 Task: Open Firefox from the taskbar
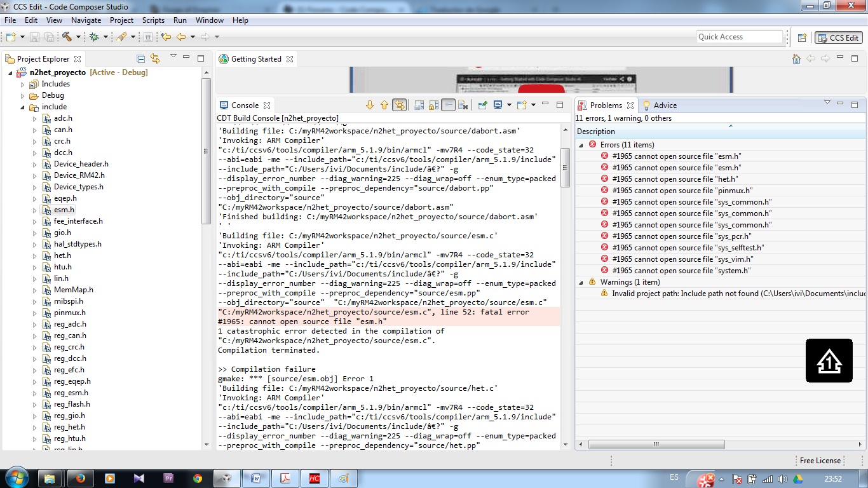(80, 478)
